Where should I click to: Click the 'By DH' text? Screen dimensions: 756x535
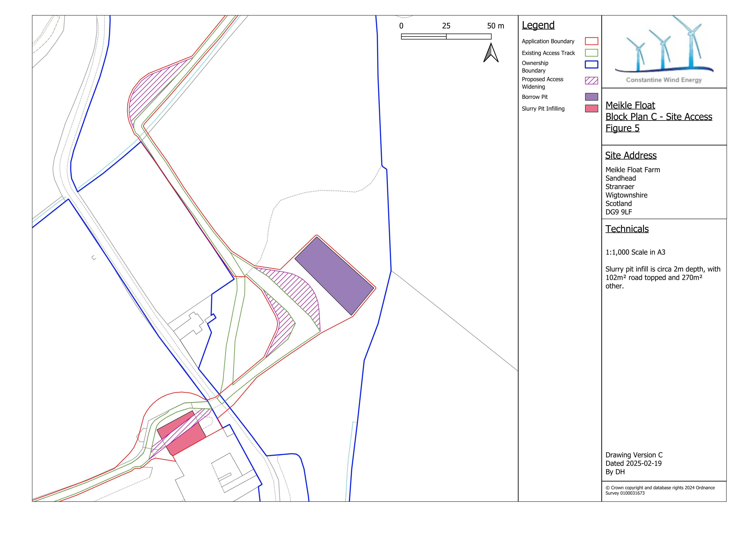(615, 472)
